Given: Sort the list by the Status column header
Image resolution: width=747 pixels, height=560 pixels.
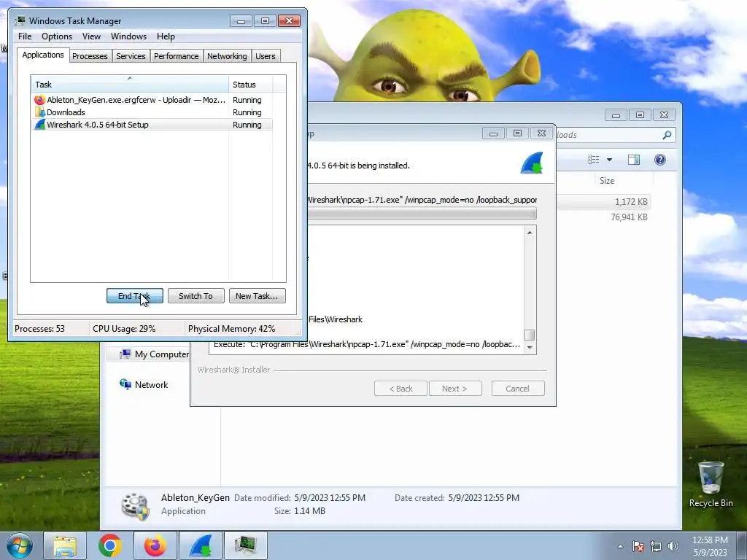Looking at the screenshot, I should pyautogui.click(x=251, y=85).
